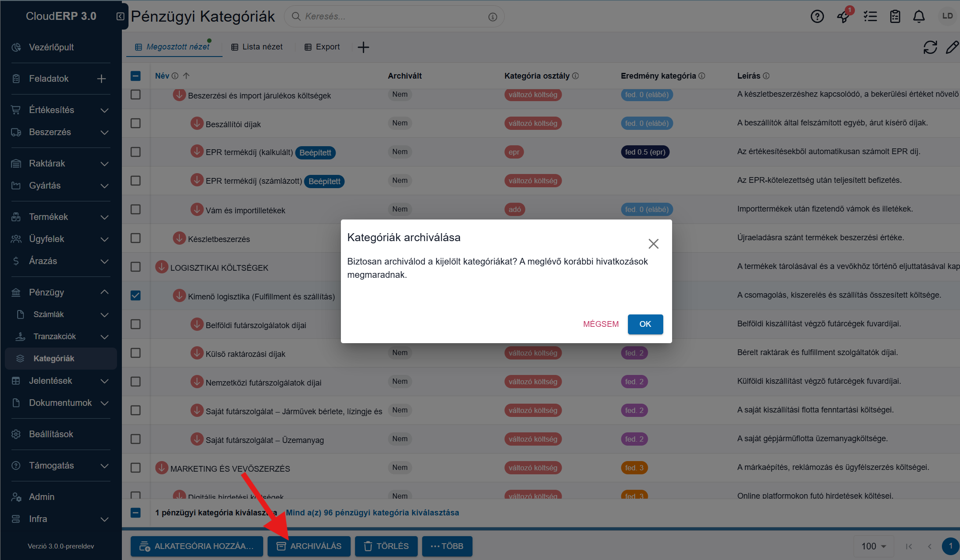Click the pencil edit view icon
Image resolution: width=960 pixels, height=560 pixels.
click(x=952, y=47)
